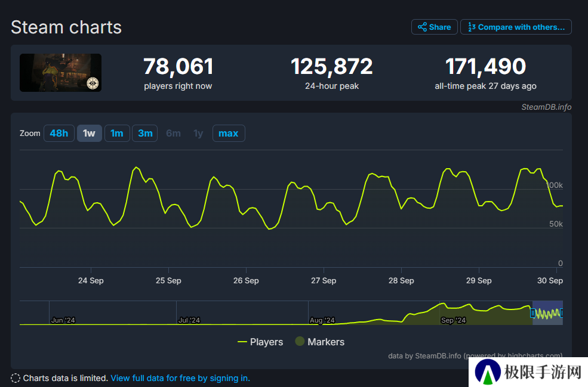The image size is (588, 387).
Task: Click the 50k y-axis label
Action: 556,224
